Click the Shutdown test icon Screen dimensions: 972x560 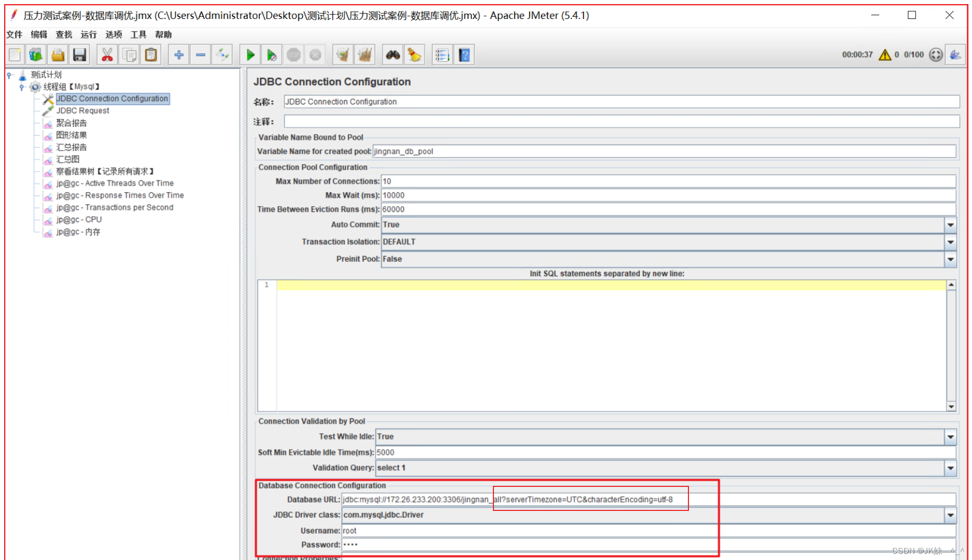pyautogui.click(x=315, y=55)
